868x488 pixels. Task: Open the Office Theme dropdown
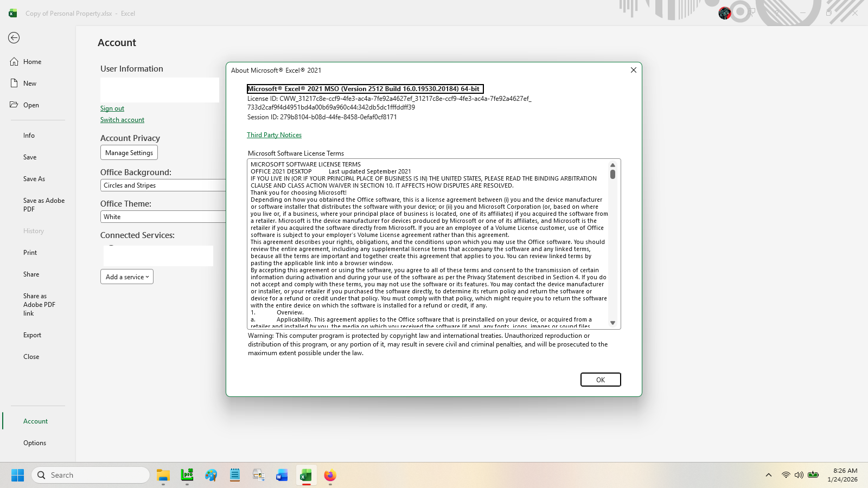[163, 217]
